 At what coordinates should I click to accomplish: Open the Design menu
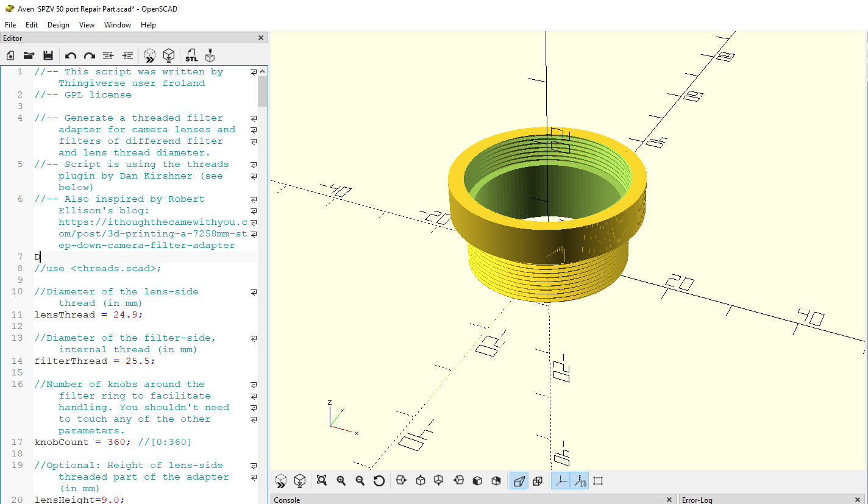(x=59, y=25)
